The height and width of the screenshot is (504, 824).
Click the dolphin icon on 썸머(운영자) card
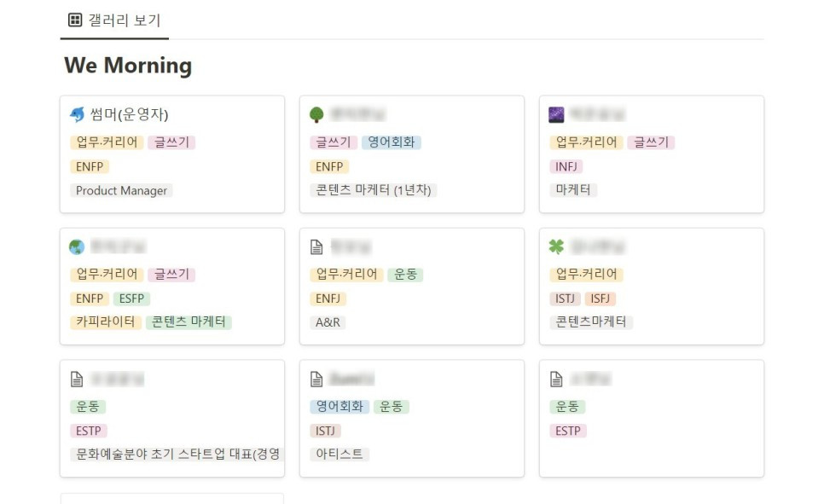click(77, 114)
